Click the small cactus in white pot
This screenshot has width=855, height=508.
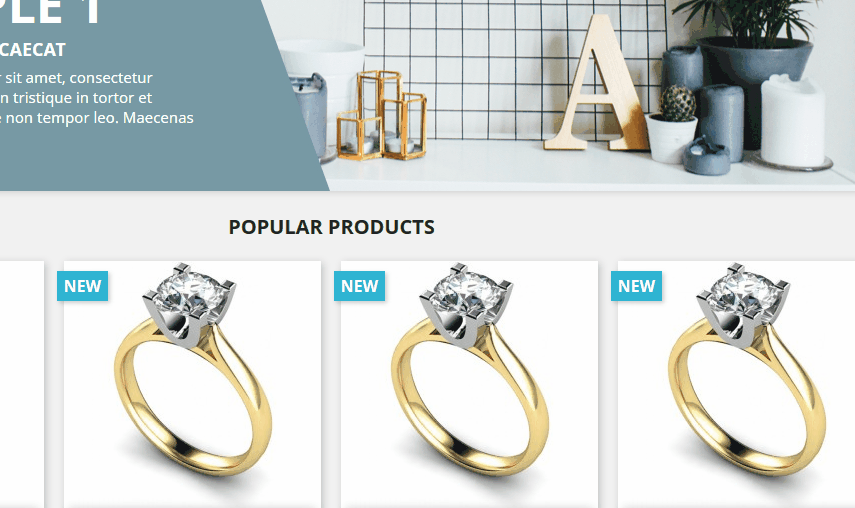click(x=673, y=124)
